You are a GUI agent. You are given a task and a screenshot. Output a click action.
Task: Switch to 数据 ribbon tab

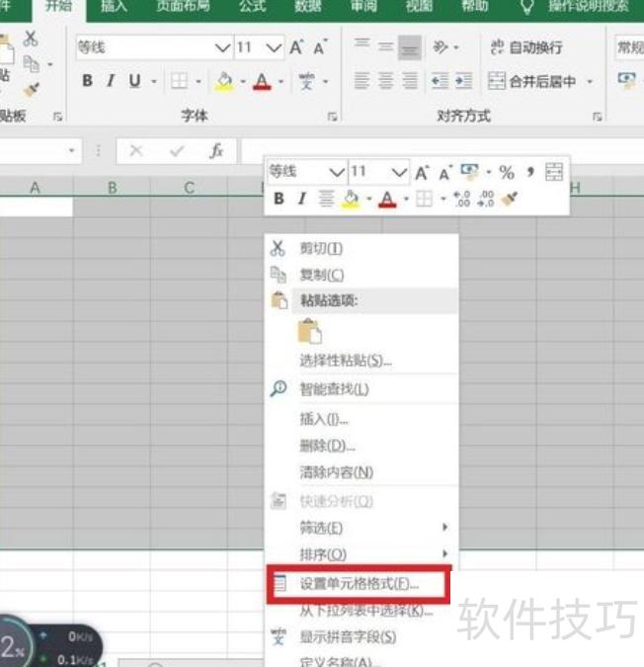point(308,6)
